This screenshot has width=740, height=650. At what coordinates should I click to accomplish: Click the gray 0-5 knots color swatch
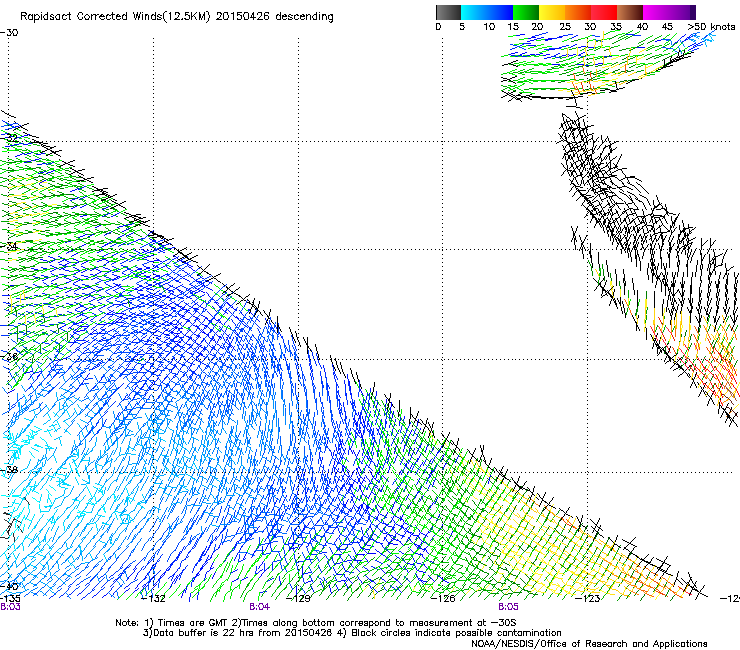pyautogui.click(x=448, y=12)
